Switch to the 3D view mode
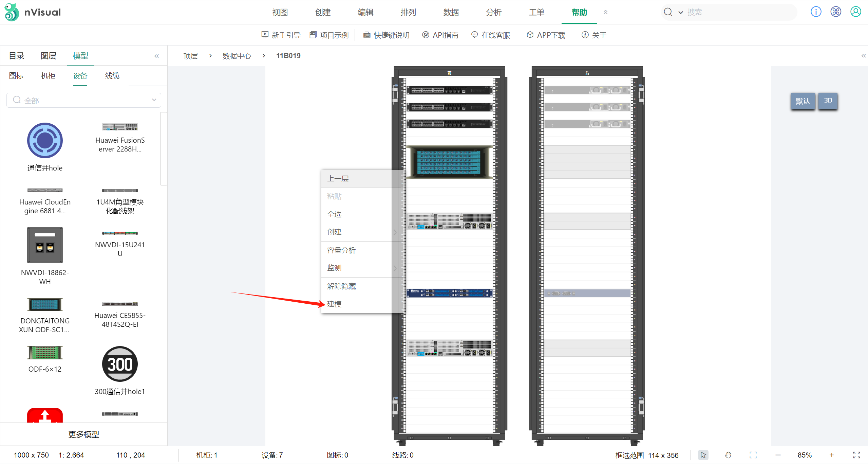The width and height of the screenshot is (868, 464). pos(828,101)
